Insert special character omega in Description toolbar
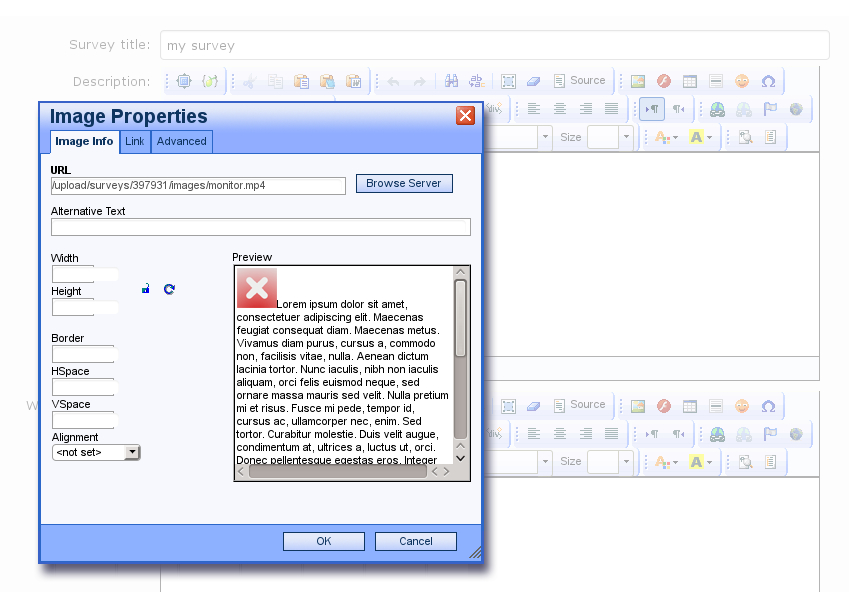This screenshot has width=849, height=592. pos(768,81)
